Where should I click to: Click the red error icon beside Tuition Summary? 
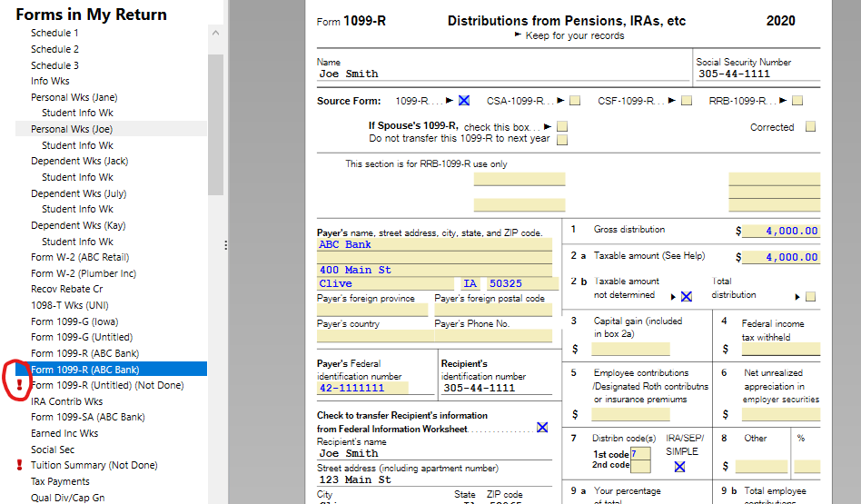(x=19, y=465)
